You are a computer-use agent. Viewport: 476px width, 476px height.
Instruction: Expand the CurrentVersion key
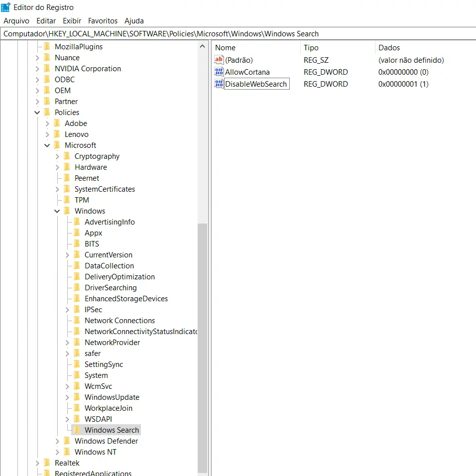[67, 255]
